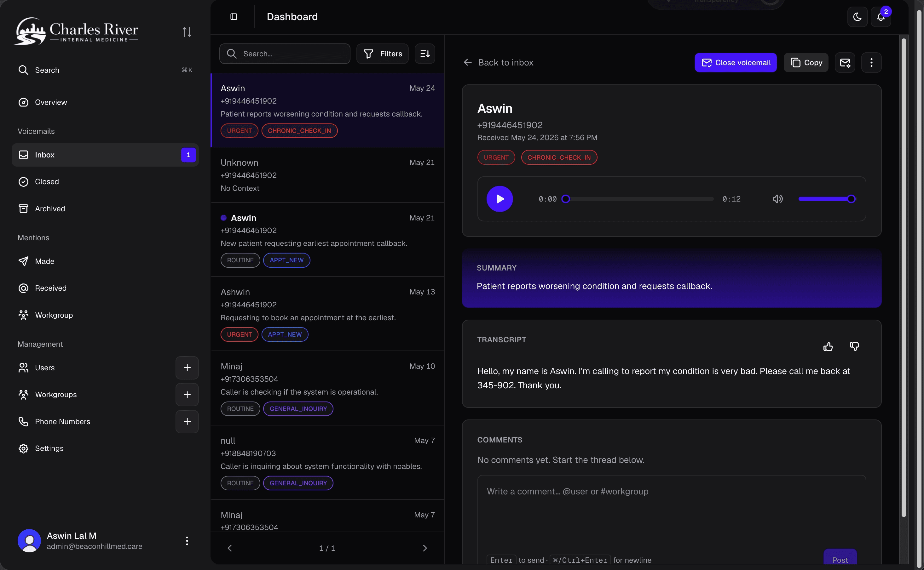
Task: Play the Aswin voicemail audio
Action: click(x=499, y=199)
